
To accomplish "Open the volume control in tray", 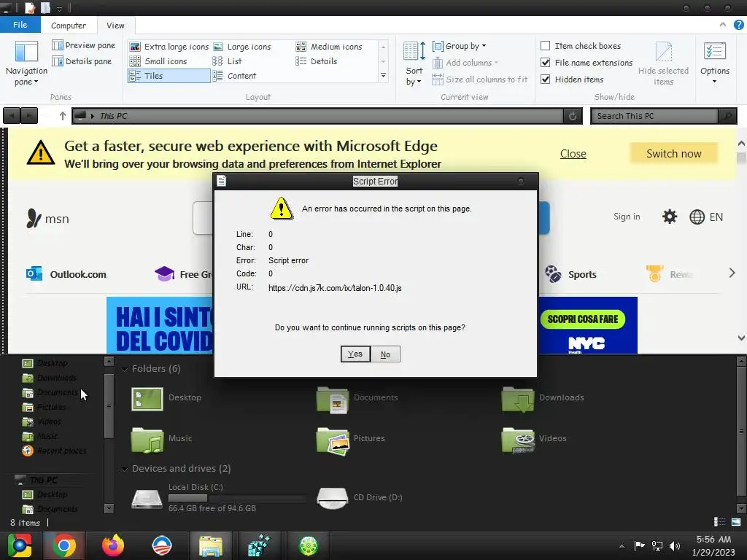I will click(675, 545).
